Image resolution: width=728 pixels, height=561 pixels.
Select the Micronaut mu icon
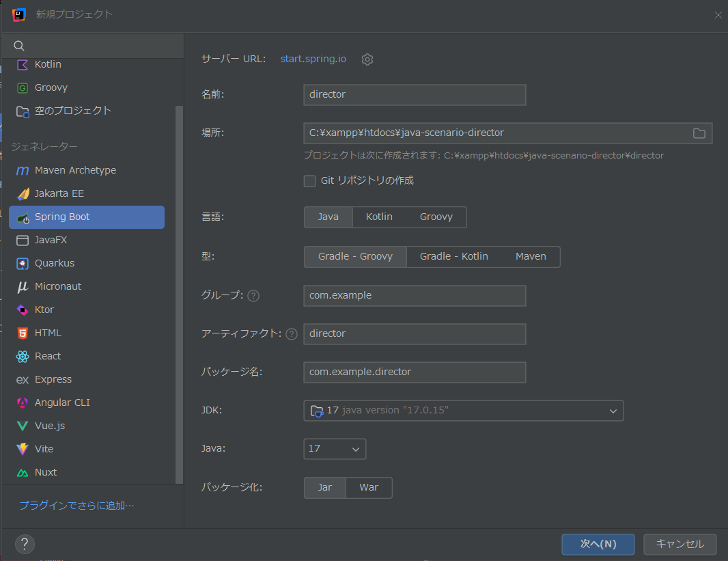coord(23,286)
